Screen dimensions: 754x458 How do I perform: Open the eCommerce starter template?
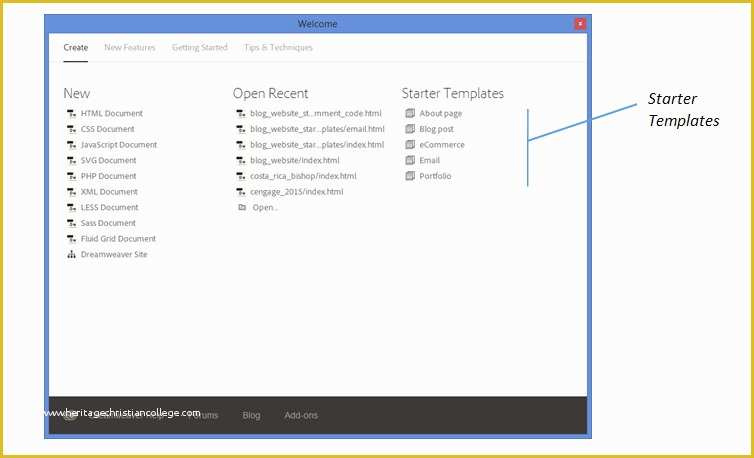pyautogui.click(x=441, y=145)
